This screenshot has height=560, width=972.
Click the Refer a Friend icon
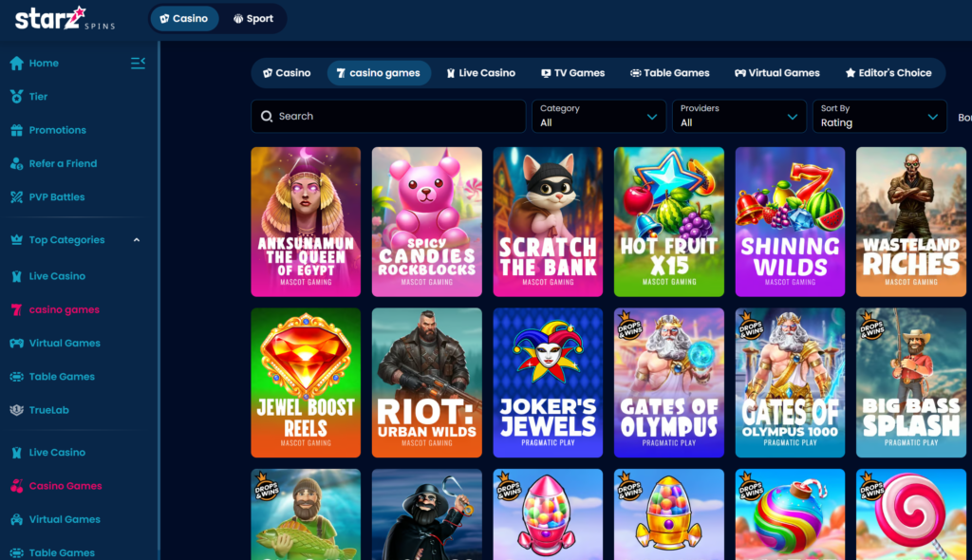click(17, 163)
